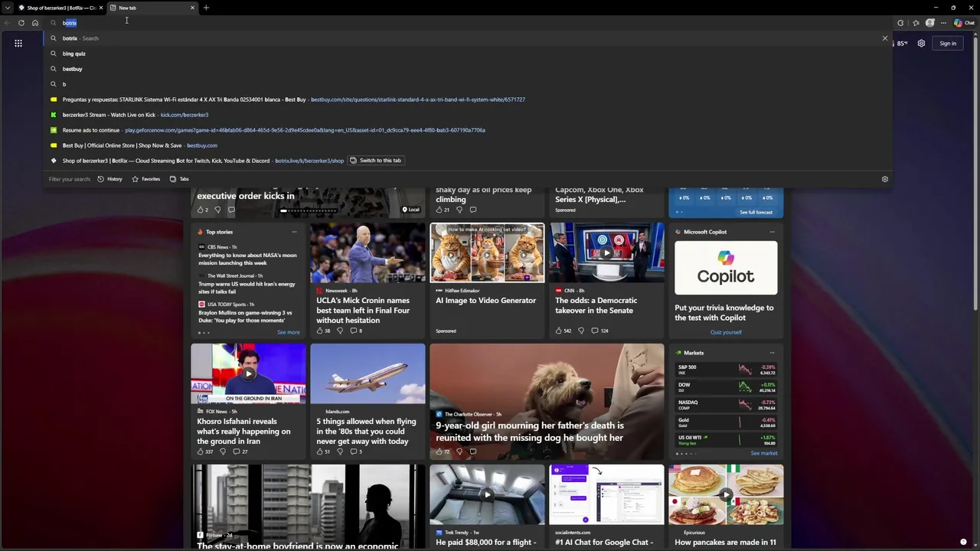Select the single letter b suggestion
Screen dimensions: 980x551
467,84
